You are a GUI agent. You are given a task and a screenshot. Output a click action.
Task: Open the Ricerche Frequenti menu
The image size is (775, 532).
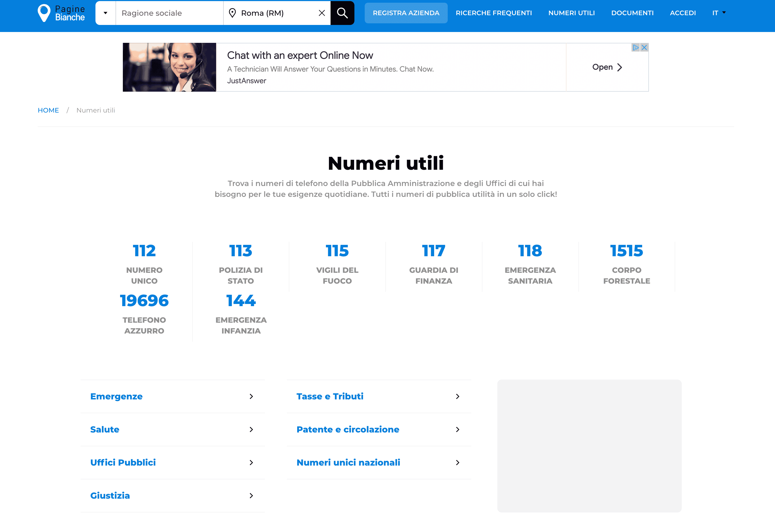[x=494, y=13]
